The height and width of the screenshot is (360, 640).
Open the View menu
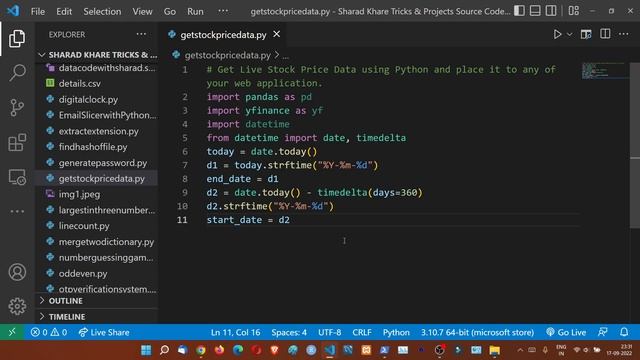click(142, 11)
